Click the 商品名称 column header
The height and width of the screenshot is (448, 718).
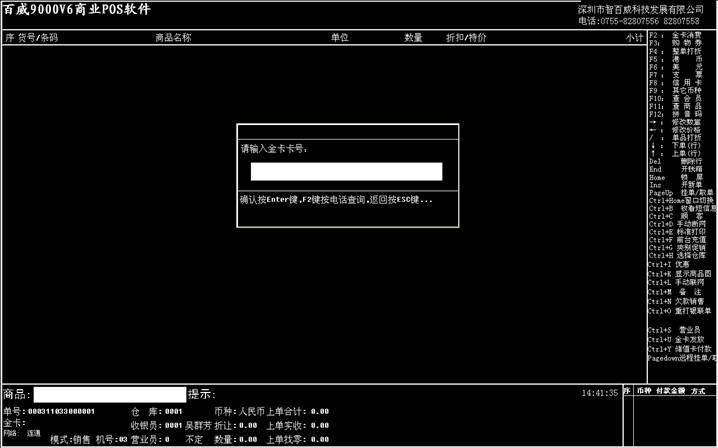click(x=173, y=38)
